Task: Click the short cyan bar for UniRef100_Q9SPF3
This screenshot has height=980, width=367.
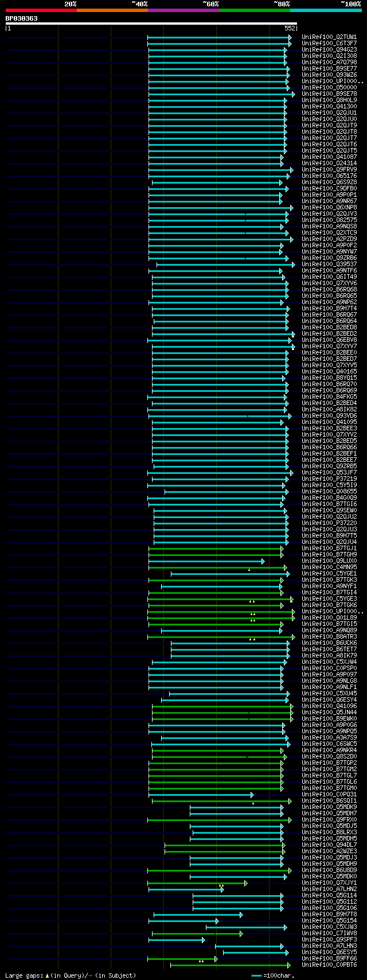Action: [x=177, y=939]
